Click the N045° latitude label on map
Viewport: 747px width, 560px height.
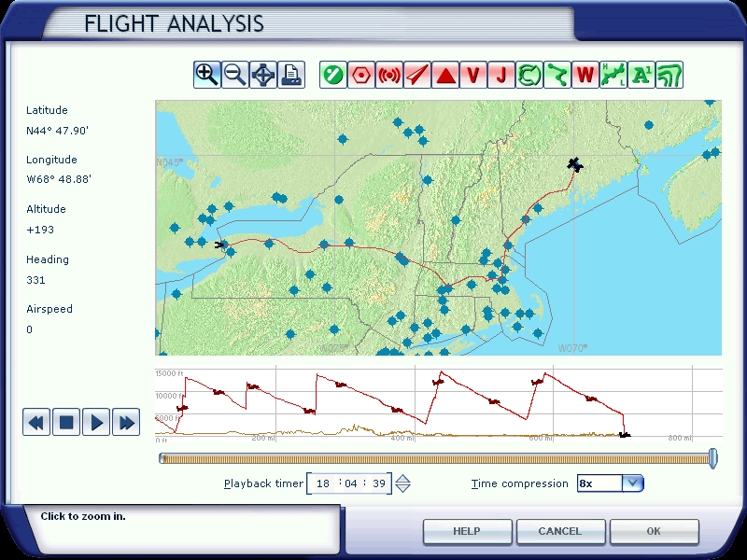(x=170, y=162)
